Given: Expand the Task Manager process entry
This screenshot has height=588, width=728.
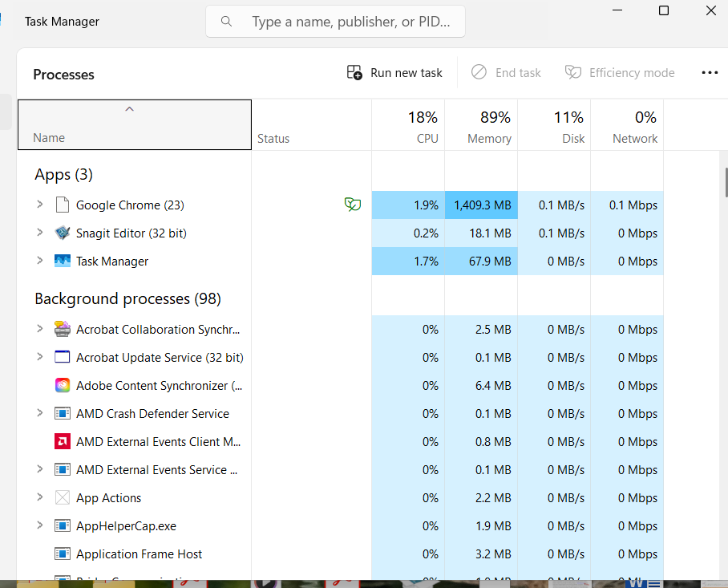Looking at the screenshot, I should pyautogui.click(x=40, y=261).
